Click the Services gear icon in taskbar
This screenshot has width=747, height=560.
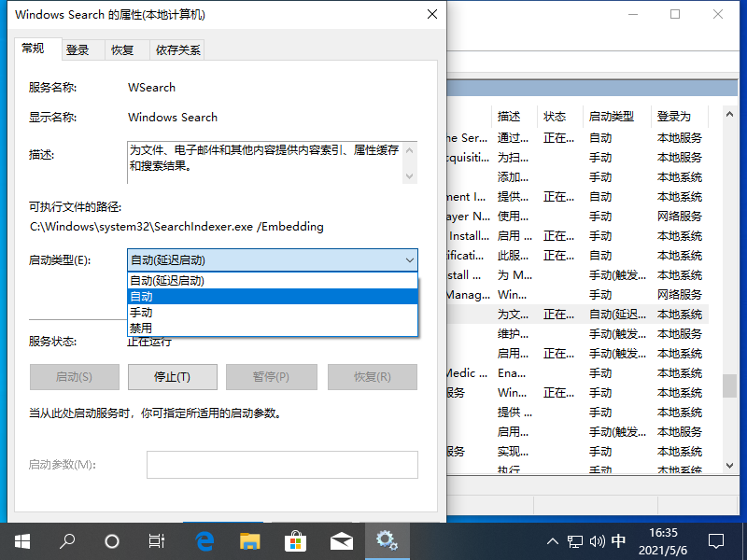tap(387, 540)
